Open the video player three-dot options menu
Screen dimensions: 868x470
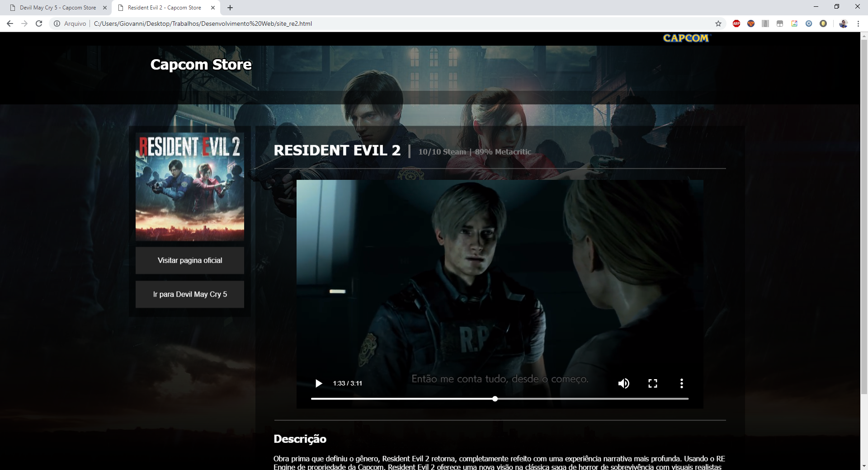point(682,383)
